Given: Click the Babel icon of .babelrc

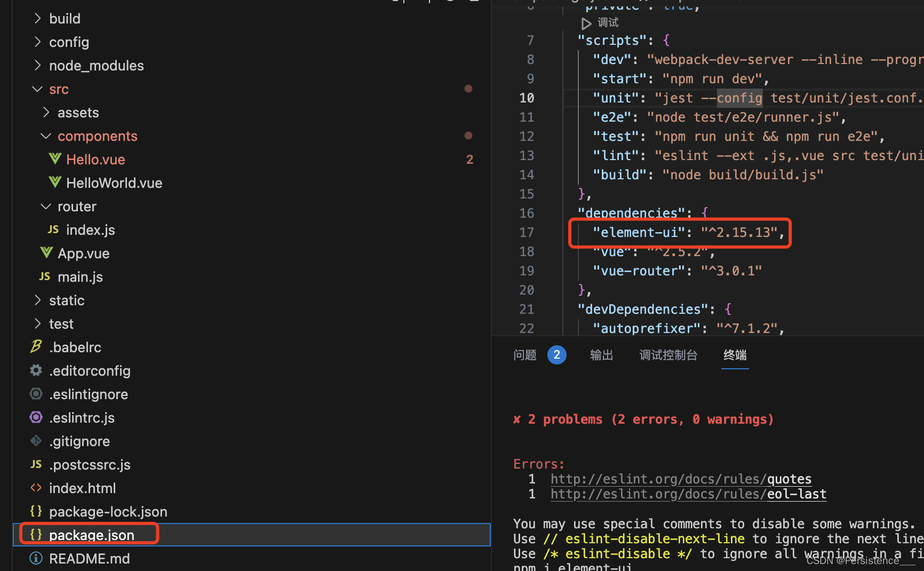Looking at the screenshot, I should [x=36, y=347].
